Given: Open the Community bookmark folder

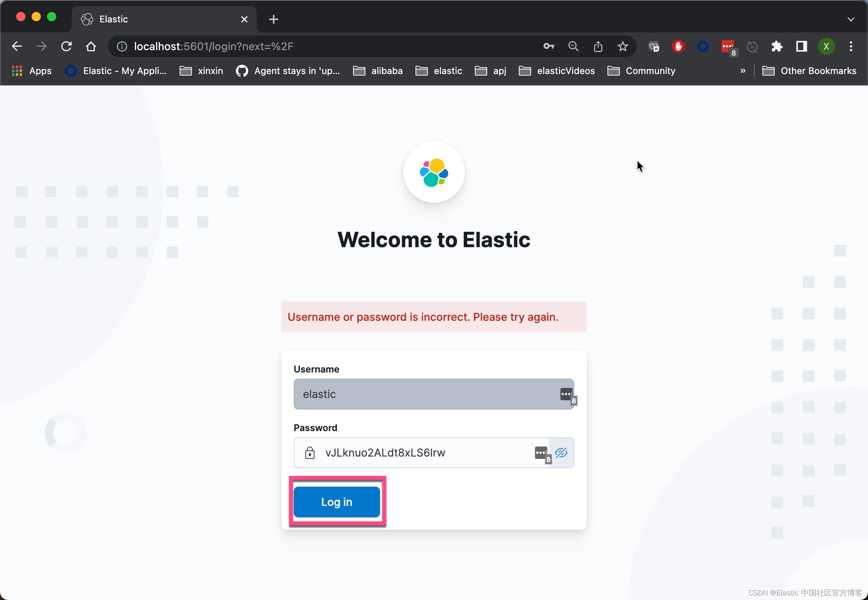Looking at the screenshot, I should click(x=641, y=71).
